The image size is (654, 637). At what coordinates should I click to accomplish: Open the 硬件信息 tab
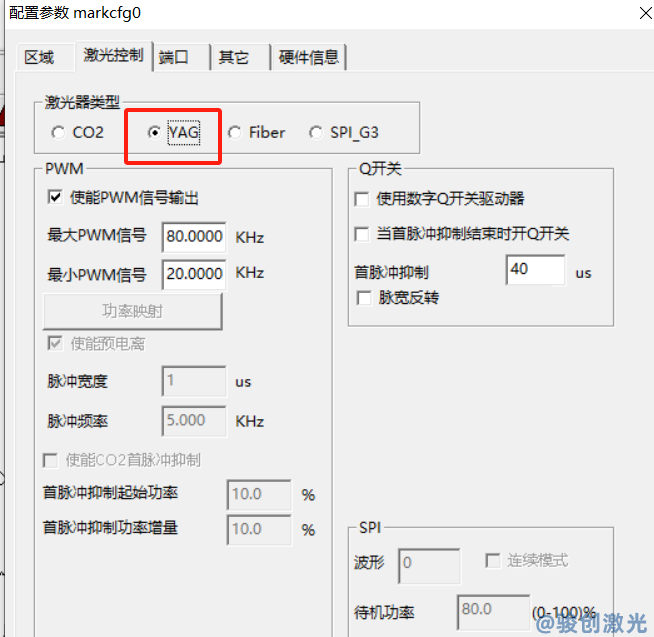click(x=308, y=57)
